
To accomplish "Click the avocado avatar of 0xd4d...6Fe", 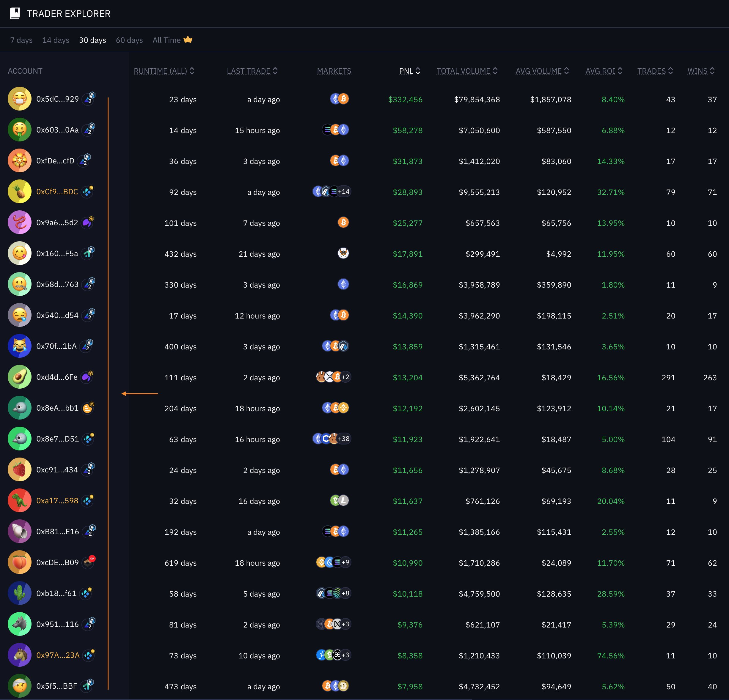I will (20, 377).
